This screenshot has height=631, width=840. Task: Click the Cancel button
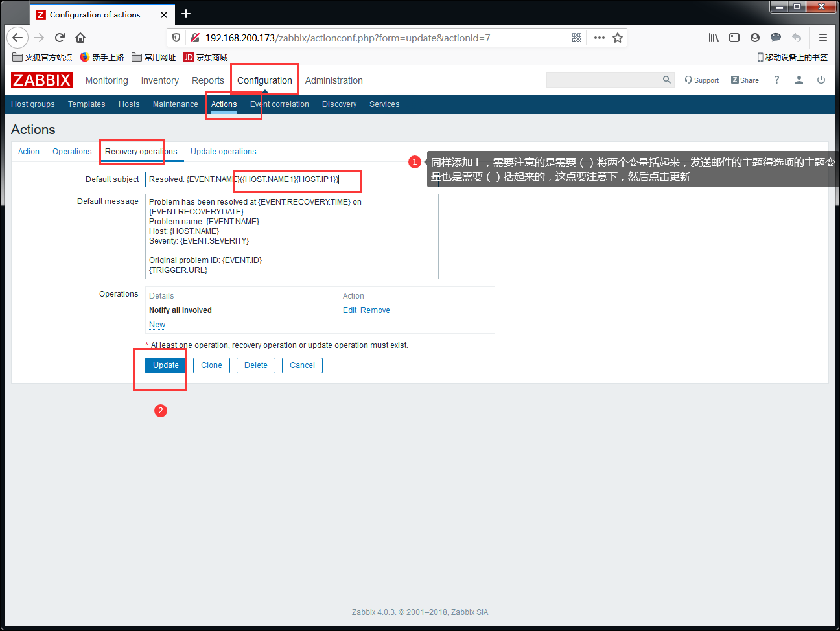[x=302, y=365]
